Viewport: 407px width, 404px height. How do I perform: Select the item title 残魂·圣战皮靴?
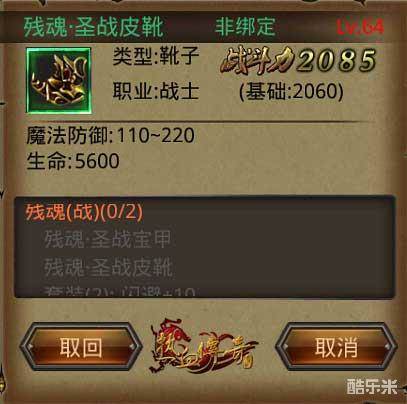click(x=94, y=27)
